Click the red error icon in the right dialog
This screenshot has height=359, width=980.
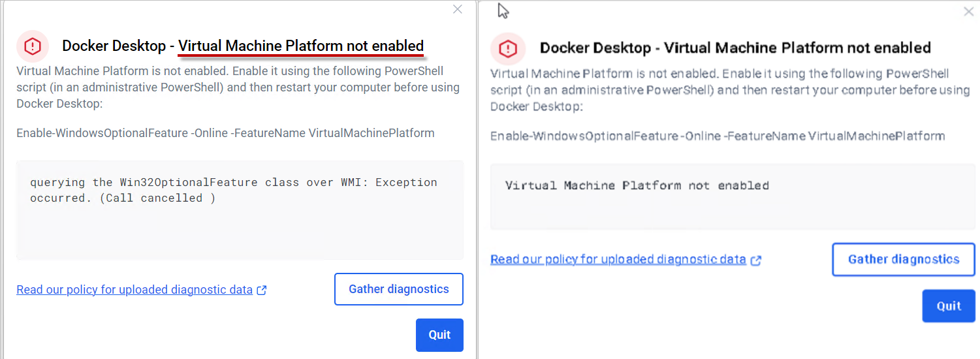pyautogui.click(x=508, y=48)
